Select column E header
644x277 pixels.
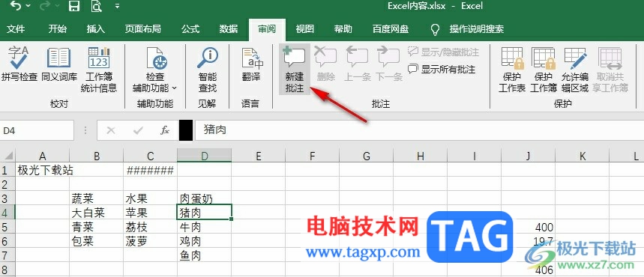point(259,156)
